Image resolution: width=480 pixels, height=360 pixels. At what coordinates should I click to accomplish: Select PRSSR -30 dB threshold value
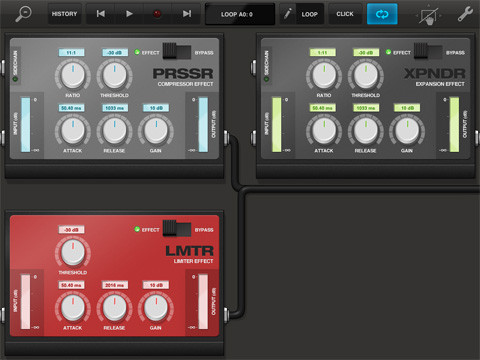coord(115,53)
